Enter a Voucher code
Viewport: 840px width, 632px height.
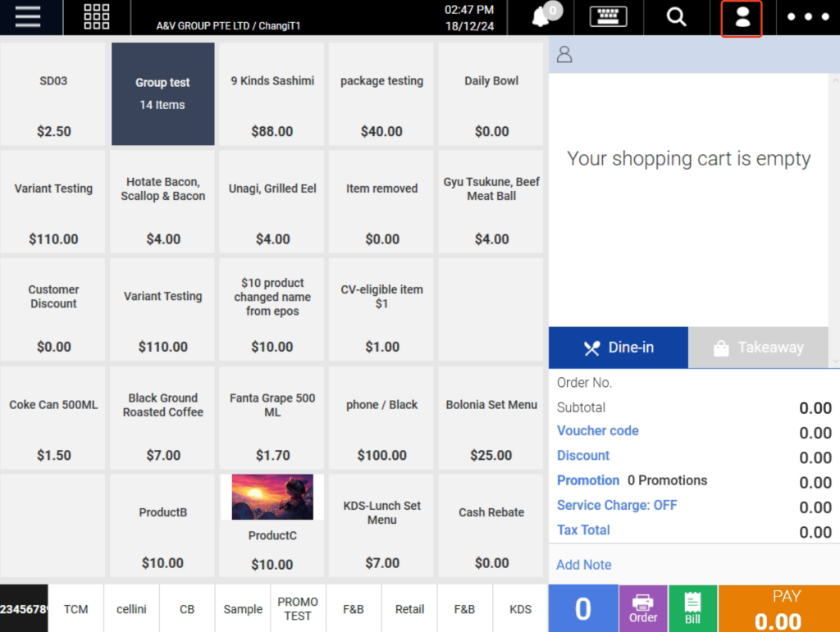tap(597, 430)
